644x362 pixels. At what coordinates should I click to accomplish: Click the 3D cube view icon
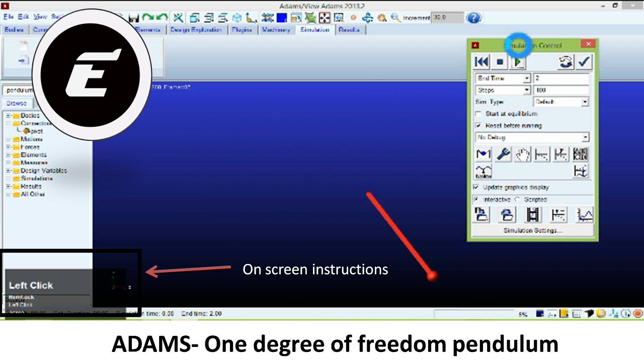[236, 18]
